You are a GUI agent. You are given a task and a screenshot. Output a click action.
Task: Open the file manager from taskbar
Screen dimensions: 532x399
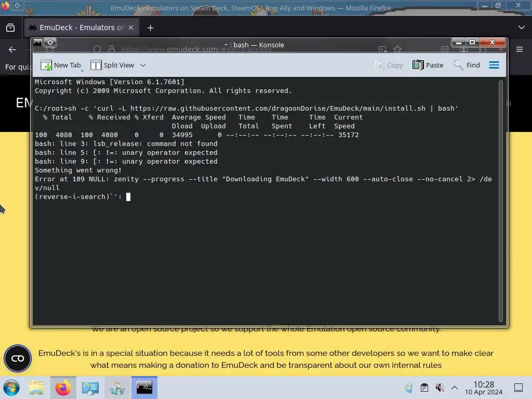pyautogui.click(x=36, y=388)
